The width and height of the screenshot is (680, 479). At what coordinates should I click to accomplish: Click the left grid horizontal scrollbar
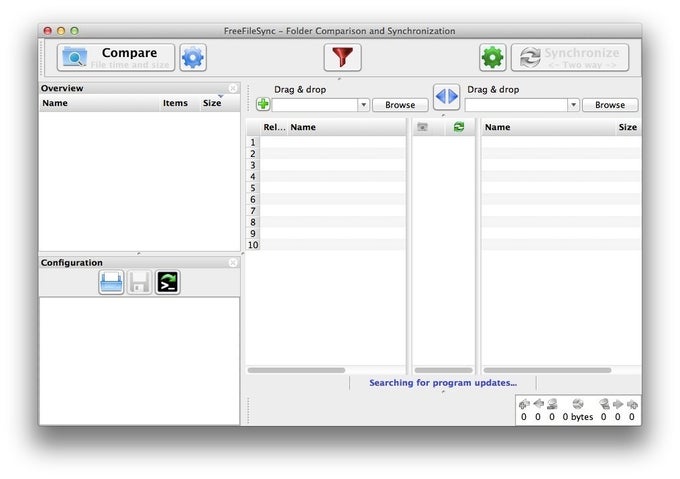296,370
